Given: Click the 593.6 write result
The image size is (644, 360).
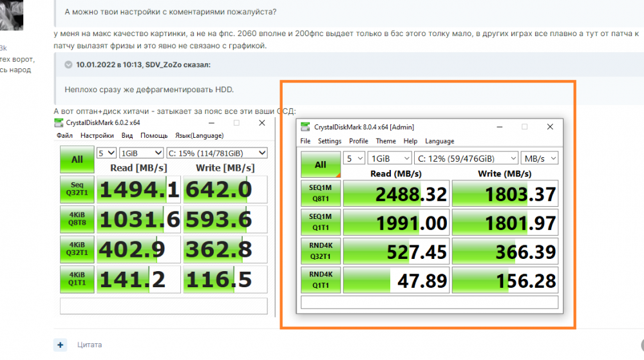Looking at the screenshot, I should 225,219.
